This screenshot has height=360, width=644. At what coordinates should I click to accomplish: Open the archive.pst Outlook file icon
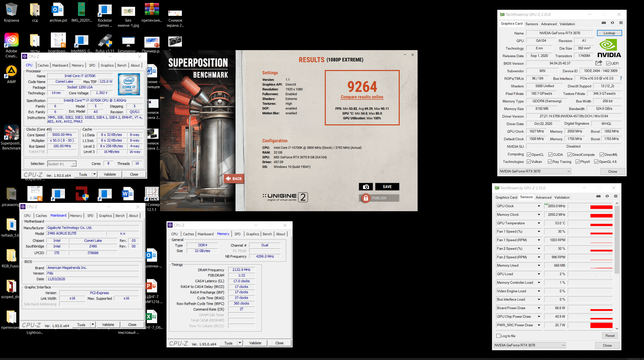click(58, 10)
